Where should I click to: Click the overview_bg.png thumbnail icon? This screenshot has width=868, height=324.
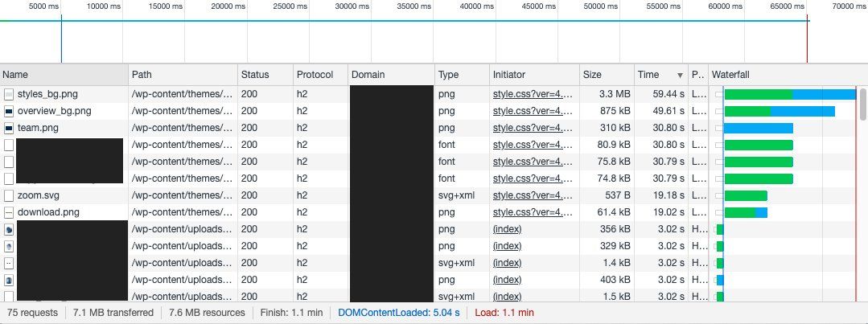pyautogui.click(x=8, y=111)
